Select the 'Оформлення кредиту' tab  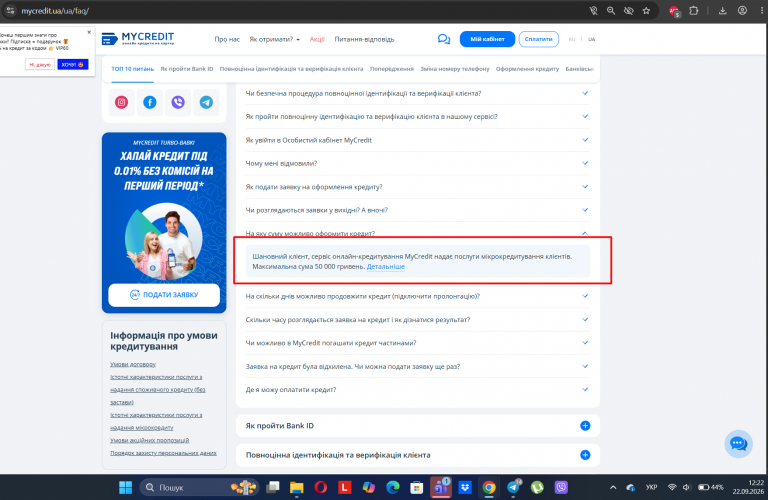(527, 69)
